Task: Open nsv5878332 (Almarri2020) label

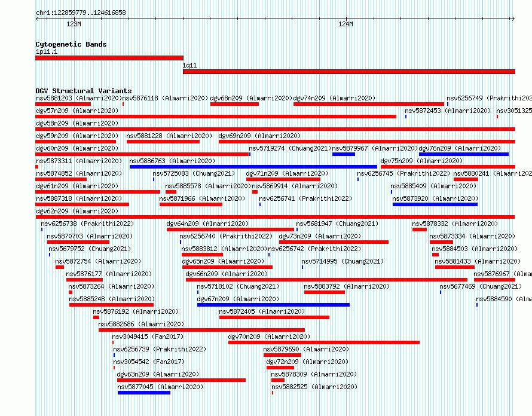Action: (x=455, y=224)
